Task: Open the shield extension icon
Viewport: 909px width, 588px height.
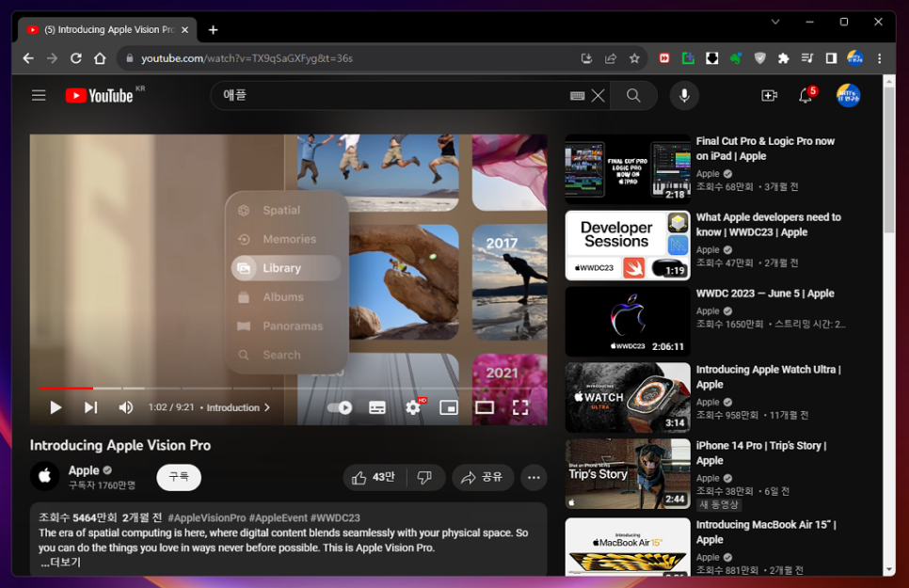Action: point(759,58)
